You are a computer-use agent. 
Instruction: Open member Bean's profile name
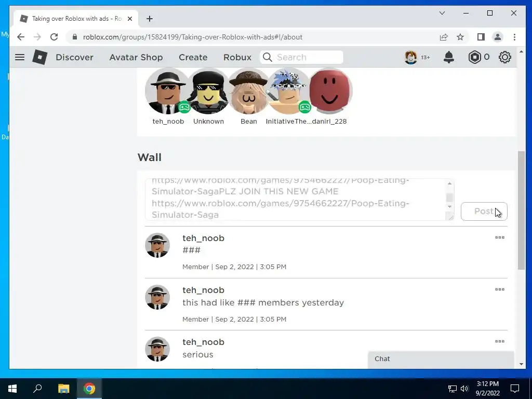[x=248, y=121]
